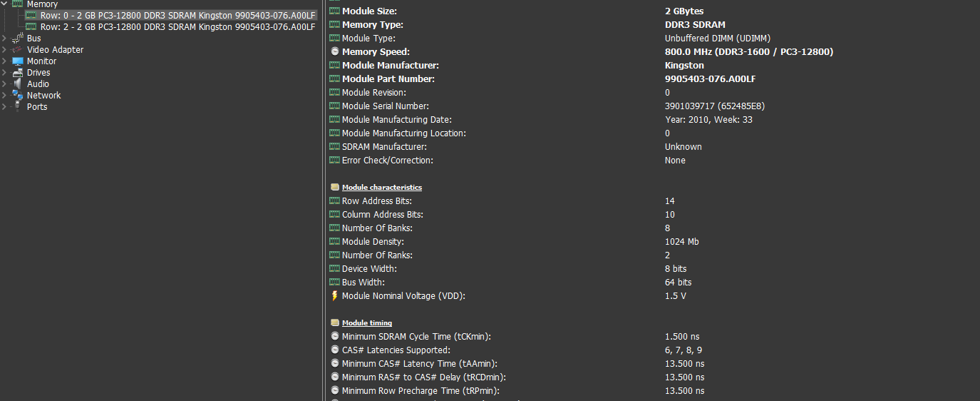Select the 6, 7, 8, 9 latencies value

coord(684,350)
